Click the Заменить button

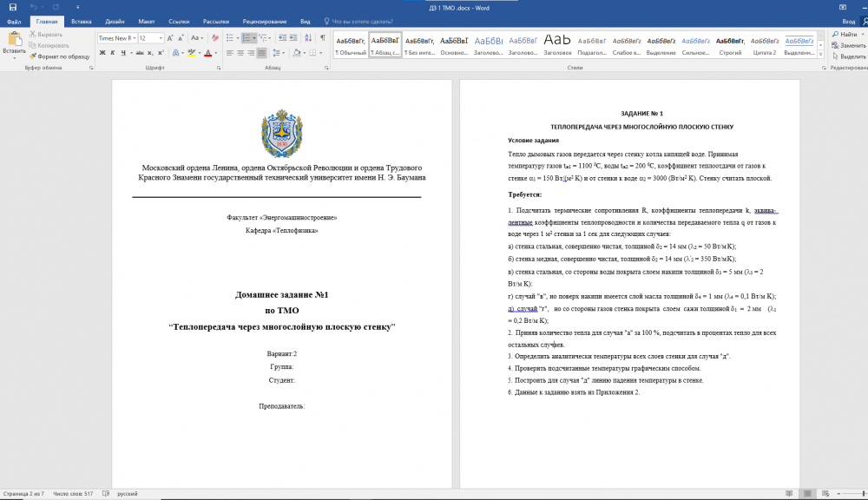848,45
